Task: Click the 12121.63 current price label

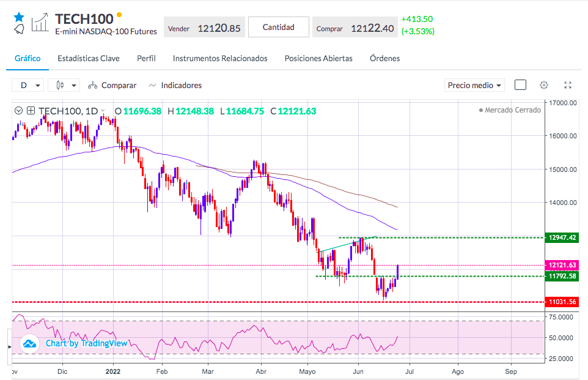Action: pyautogui.click(x=562, y=265)
